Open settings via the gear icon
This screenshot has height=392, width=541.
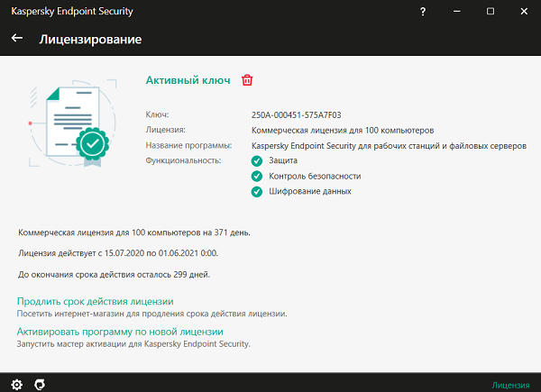[x=16, y=384]
